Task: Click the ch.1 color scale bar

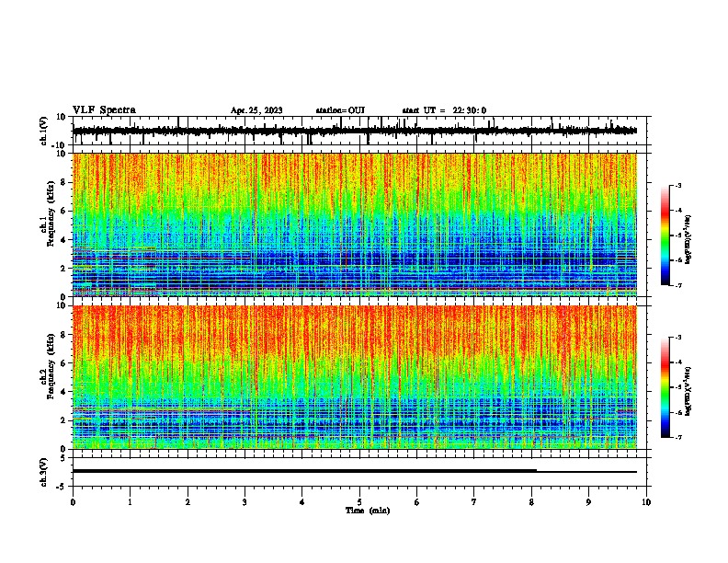Action: pos(665,236)
